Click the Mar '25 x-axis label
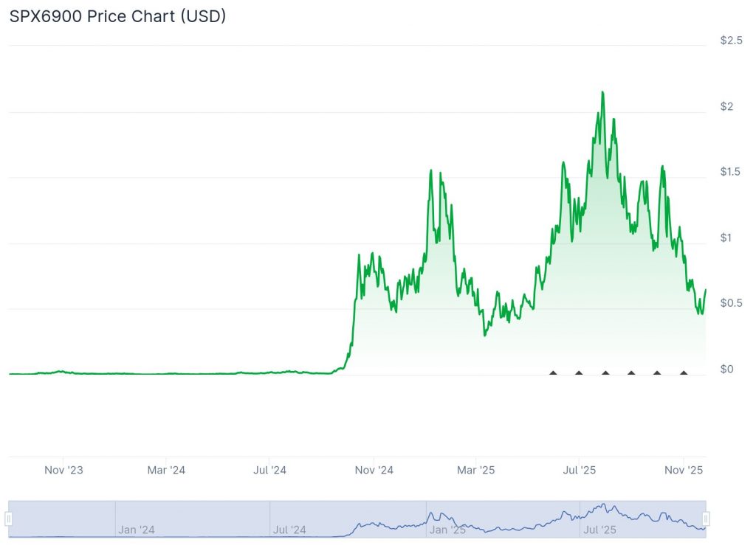 coord(476,470)
